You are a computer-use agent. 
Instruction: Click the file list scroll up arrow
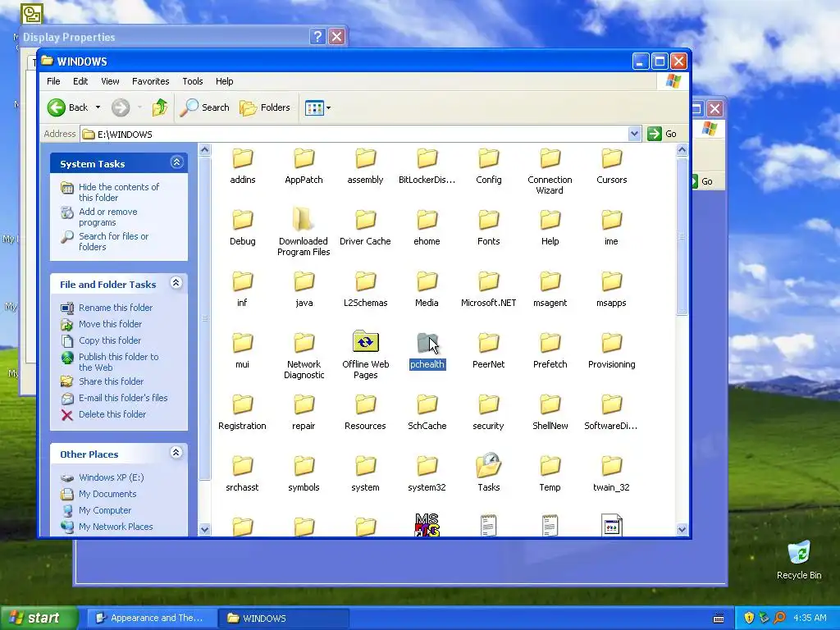pyautogui.click(x=682, y=150)
